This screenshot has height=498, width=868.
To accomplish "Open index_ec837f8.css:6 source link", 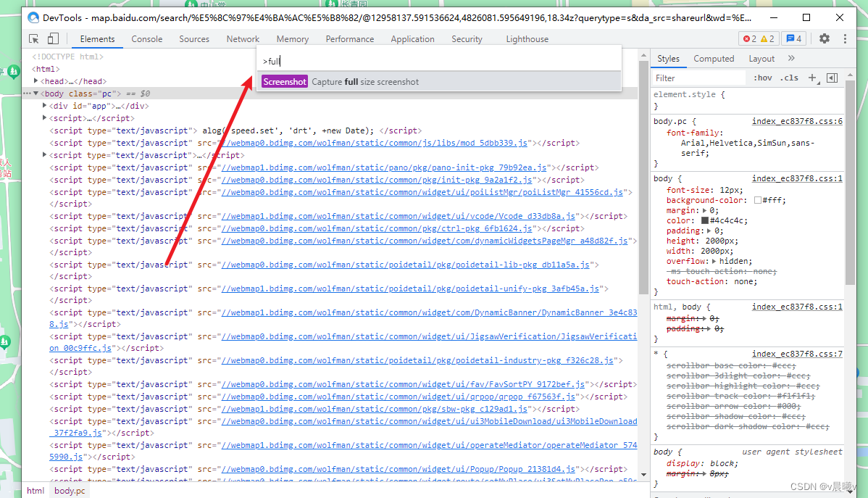I will click(797, 121).
